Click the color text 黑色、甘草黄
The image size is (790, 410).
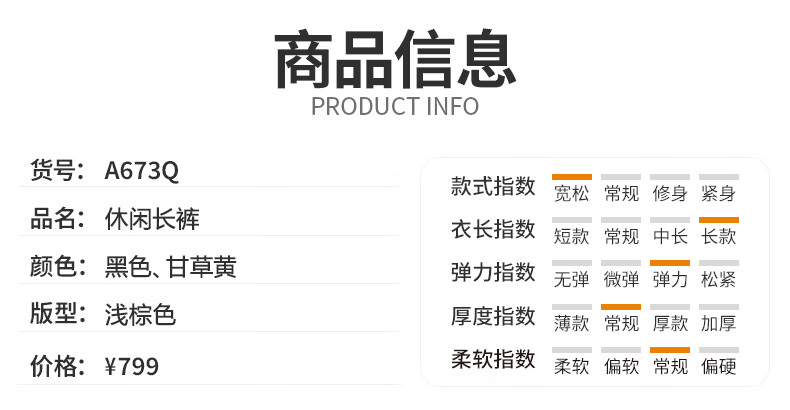[x=170, y=267]
